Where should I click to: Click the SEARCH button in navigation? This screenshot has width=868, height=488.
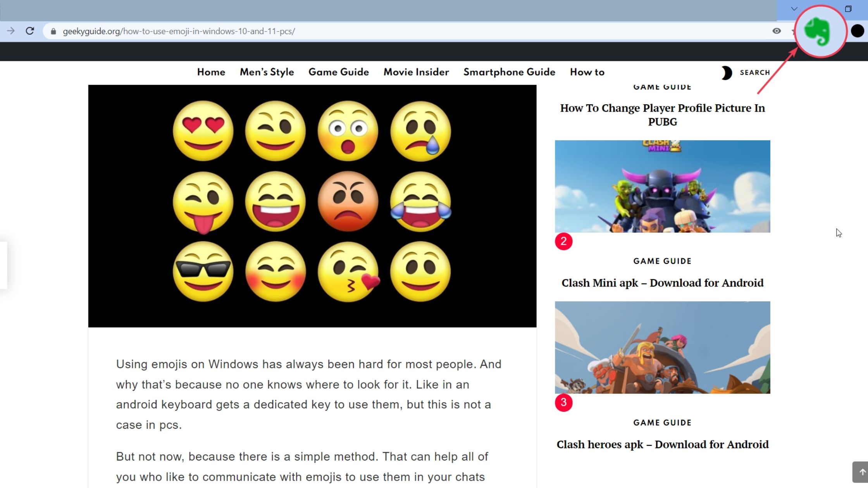tap(754, 72)
